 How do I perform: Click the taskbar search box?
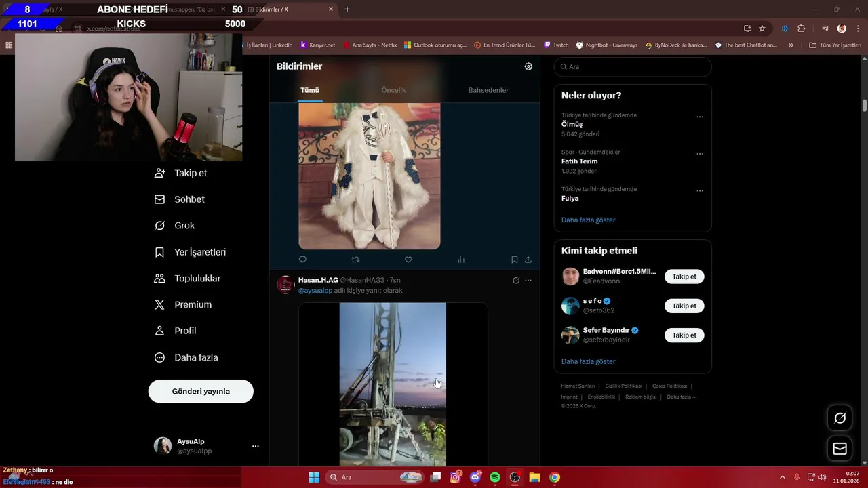tap(375, 477)
